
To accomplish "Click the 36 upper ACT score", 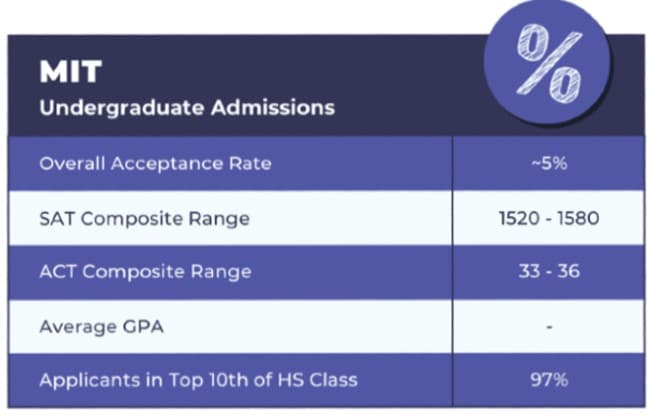I will [x=569, y=272].
